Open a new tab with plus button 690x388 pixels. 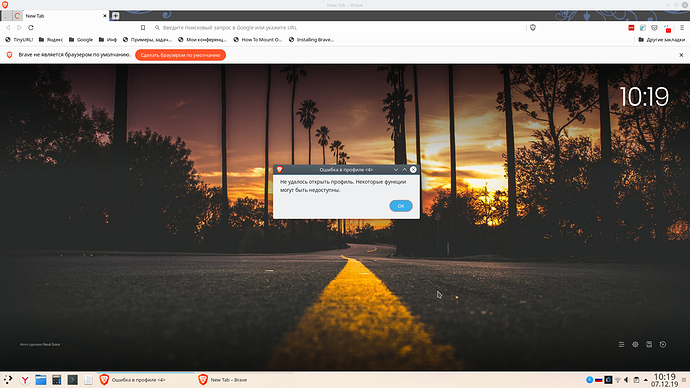coord(115,16)
